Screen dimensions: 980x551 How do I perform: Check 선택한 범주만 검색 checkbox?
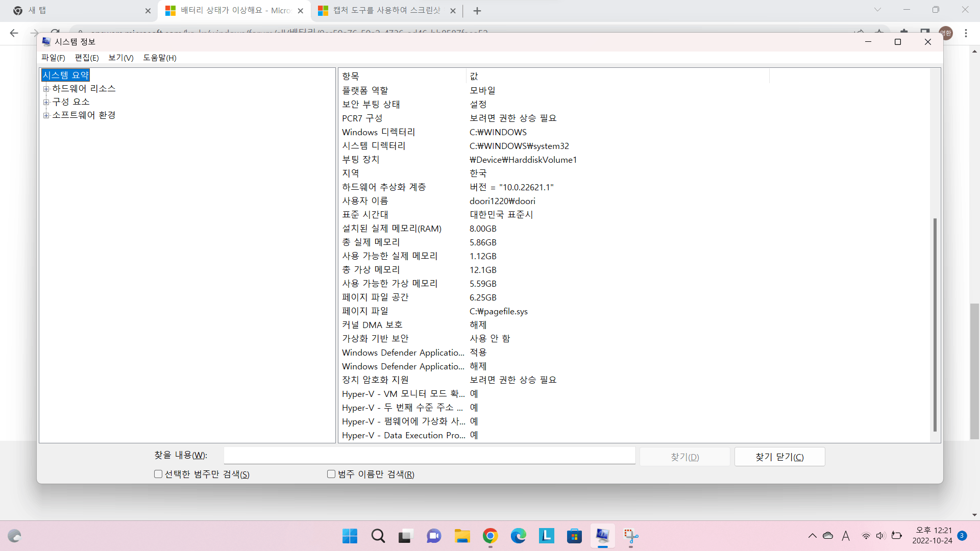(158, 474)
